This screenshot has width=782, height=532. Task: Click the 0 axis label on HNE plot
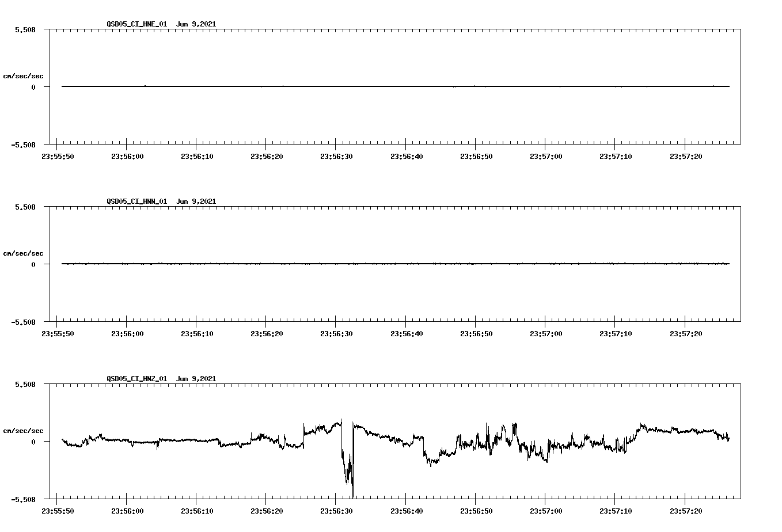[33, 87]
